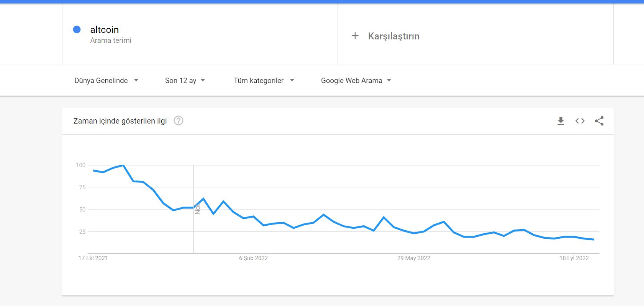
Task: Open the help icon next to chart title
Action: point(179,121)
